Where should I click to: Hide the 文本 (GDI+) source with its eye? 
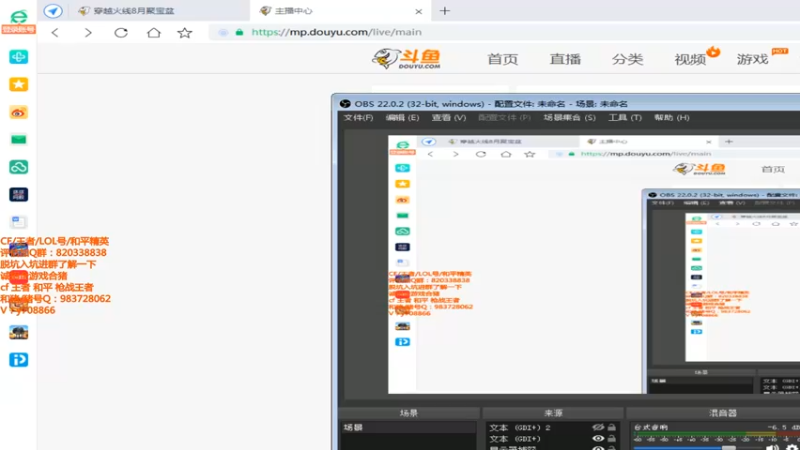click(598, 438)
